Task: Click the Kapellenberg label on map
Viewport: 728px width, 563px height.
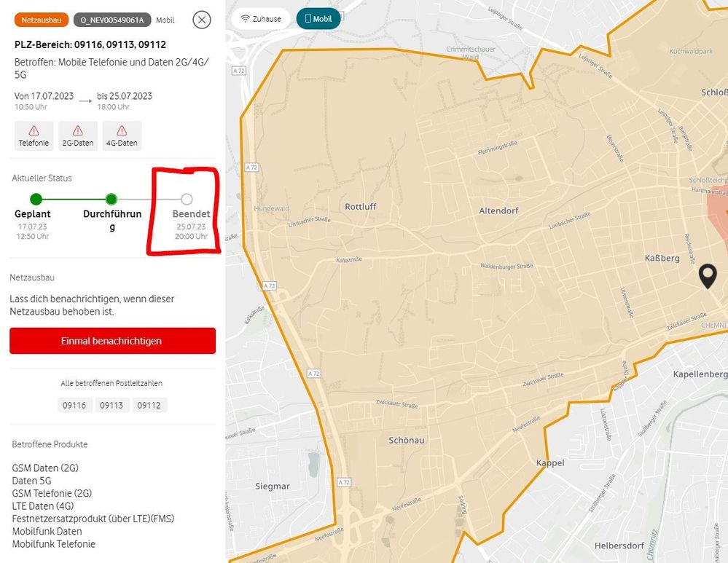Action: pos(700,374)
